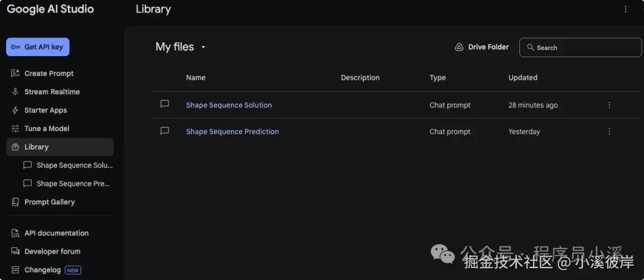The width and height of the screenshot is (644, 280).
Task: Click the Get API key button
Action: coord(38,47)
